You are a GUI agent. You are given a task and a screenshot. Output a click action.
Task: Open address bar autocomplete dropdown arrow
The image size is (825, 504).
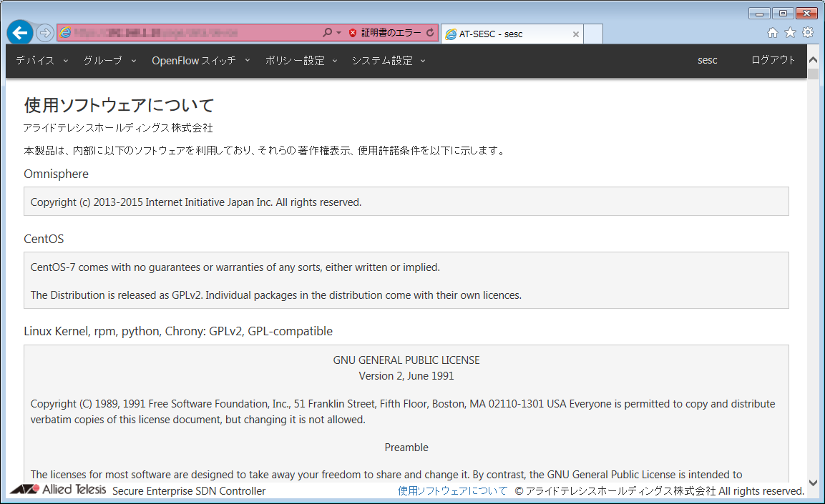(339, 33)
